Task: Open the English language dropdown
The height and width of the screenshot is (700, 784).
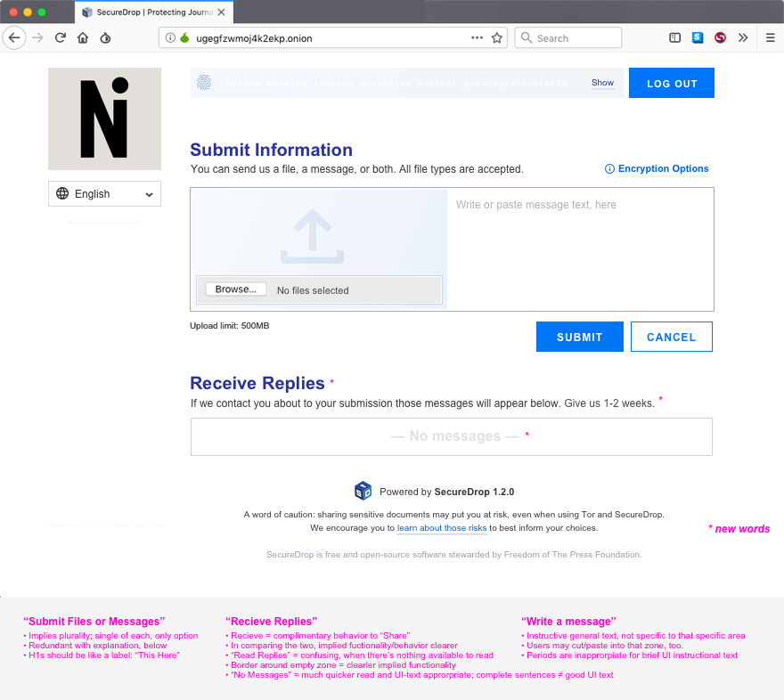Action: [x=104, y=194]
